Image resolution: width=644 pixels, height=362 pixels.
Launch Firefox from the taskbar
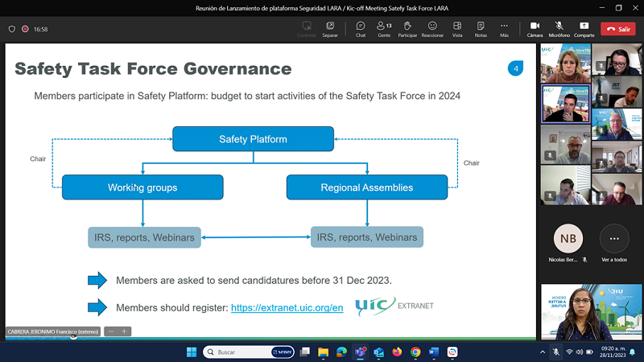coord(397,352)
